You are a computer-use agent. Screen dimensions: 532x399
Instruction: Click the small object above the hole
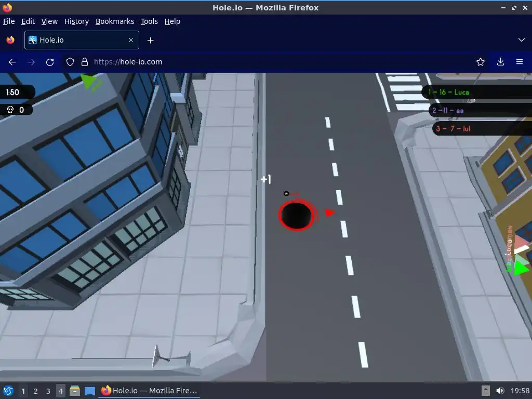[x=286, y=193]
